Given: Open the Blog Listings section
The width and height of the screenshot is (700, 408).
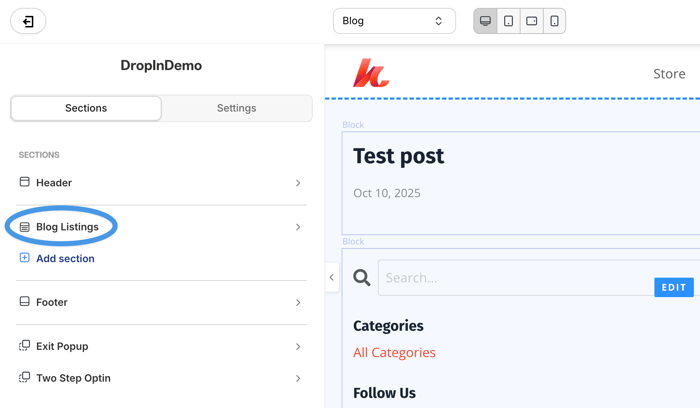Looking at the screenshot, I should (x=161, y=227).
